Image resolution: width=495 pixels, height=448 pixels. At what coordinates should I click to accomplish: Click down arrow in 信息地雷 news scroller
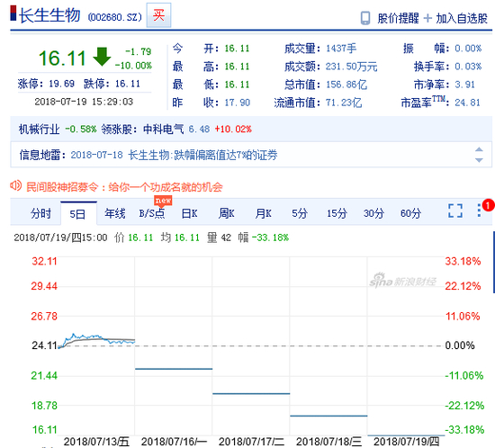pos(479,160)
